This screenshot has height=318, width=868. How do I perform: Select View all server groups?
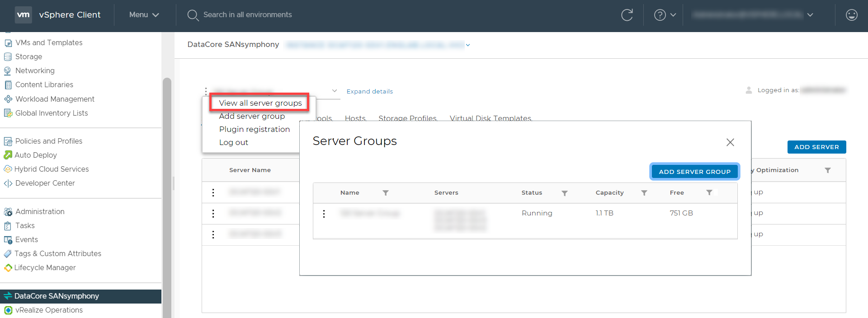coord(260,103)
